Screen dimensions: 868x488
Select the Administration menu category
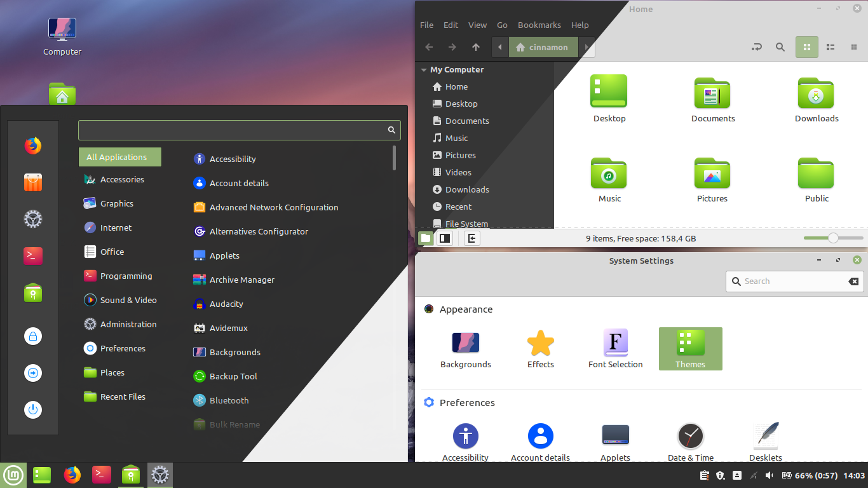[x=120, y=324]
